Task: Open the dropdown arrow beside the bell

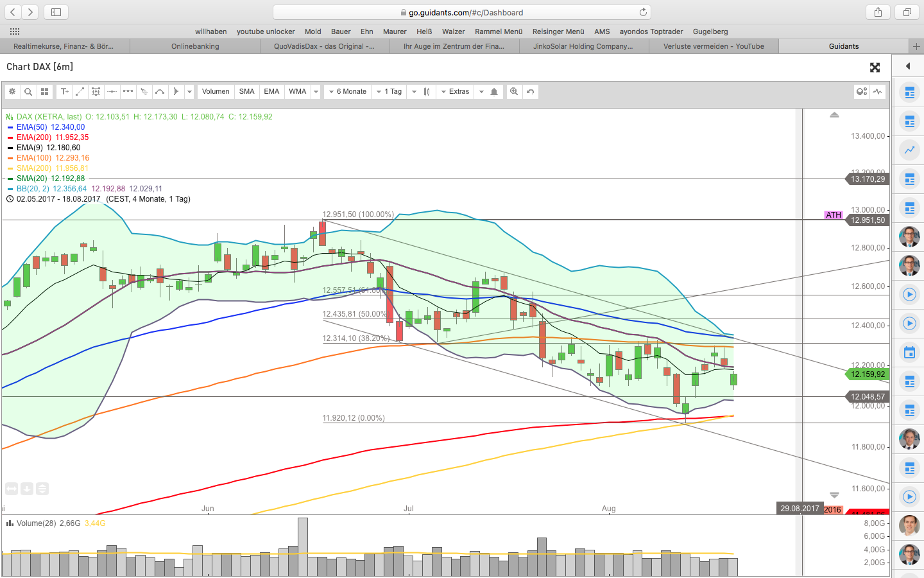Action: pyautogui.click(x=481, y=92)
